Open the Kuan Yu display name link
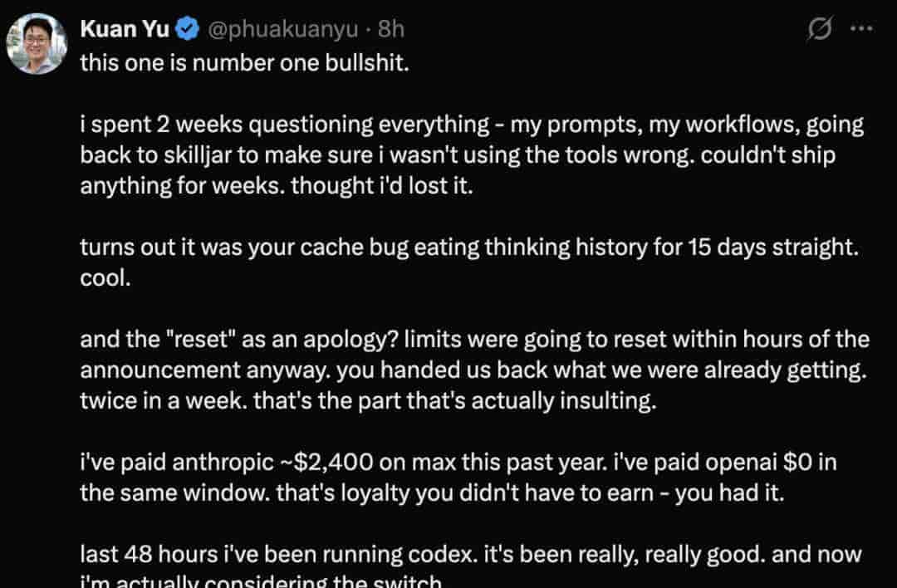This screenshot has height=588, width=897. 125,29
